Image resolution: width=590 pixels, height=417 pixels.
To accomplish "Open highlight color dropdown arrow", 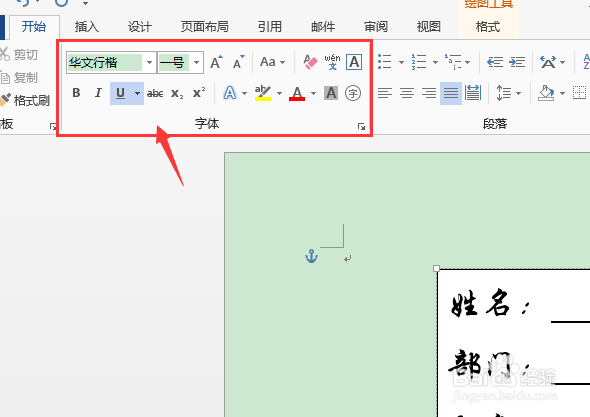I will pyautogui.click(x=279, y=93).
